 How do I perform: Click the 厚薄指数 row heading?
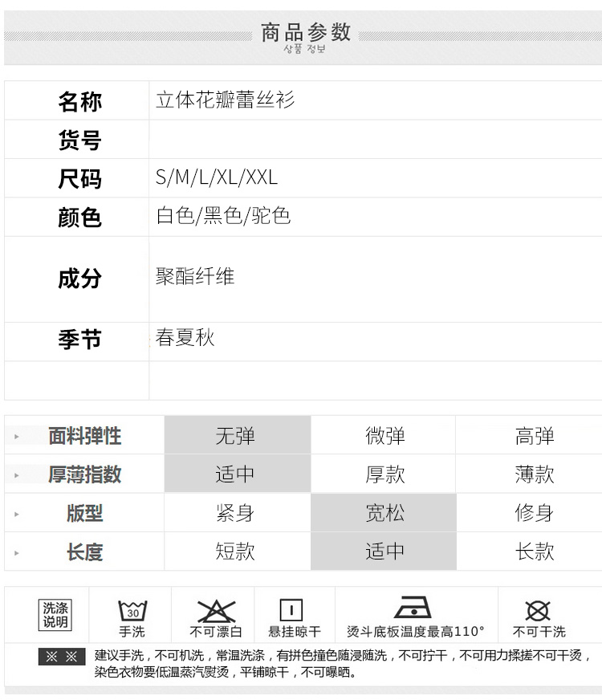[x=85, y=474]
